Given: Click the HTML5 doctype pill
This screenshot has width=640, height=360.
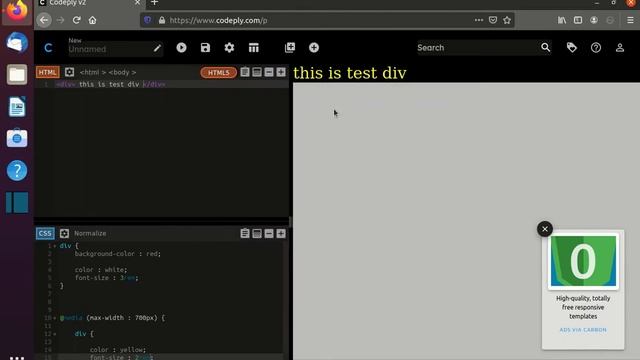Looking at the screenshot, I should (x=218, y=73).
